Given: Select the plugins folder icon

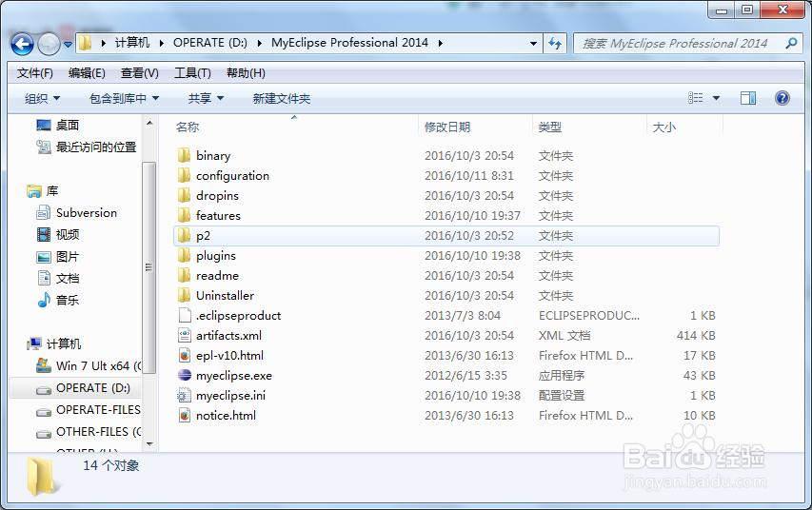Looking at the screenshot, I should pos(184,255).
